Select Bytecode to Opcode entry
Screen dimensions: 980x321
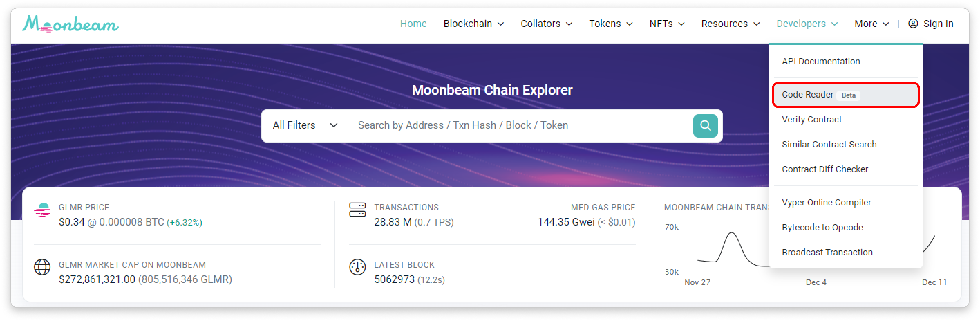tap(822, 227)
